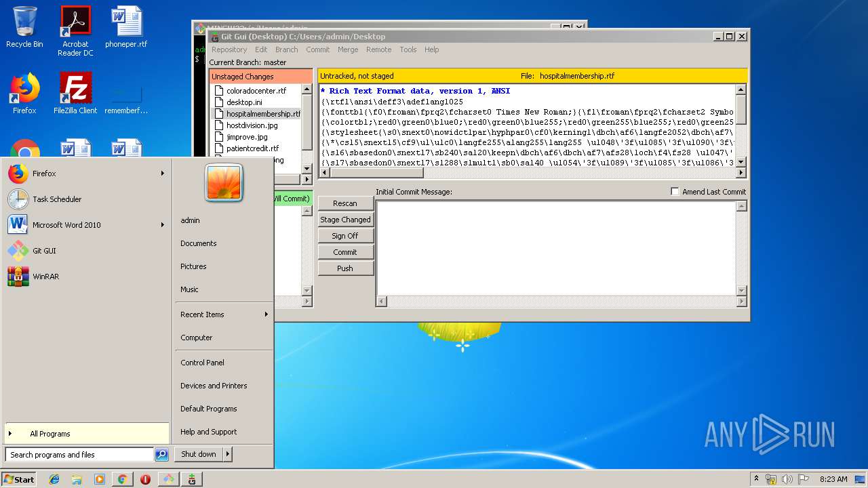The image size is (868, 488).
Task: Expand Firefox jump list arrow in Start menu
Action: (163, 174)
